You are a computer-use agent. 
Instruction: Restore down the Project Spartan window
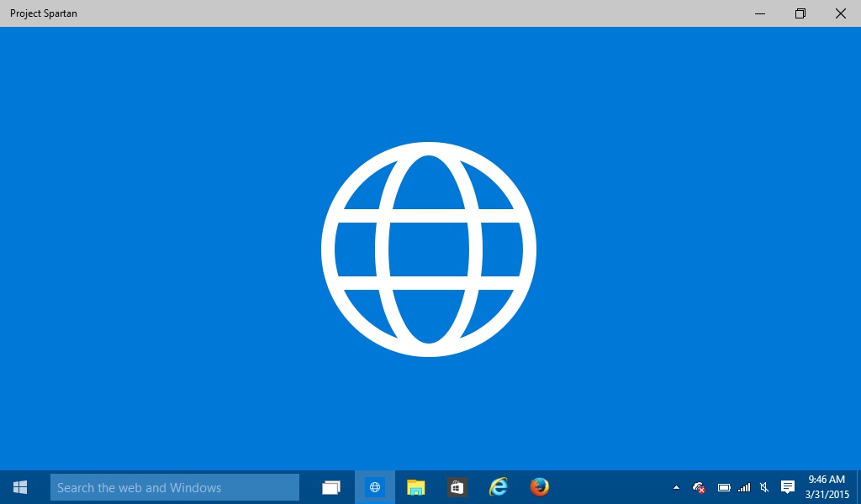click(800, 13)
